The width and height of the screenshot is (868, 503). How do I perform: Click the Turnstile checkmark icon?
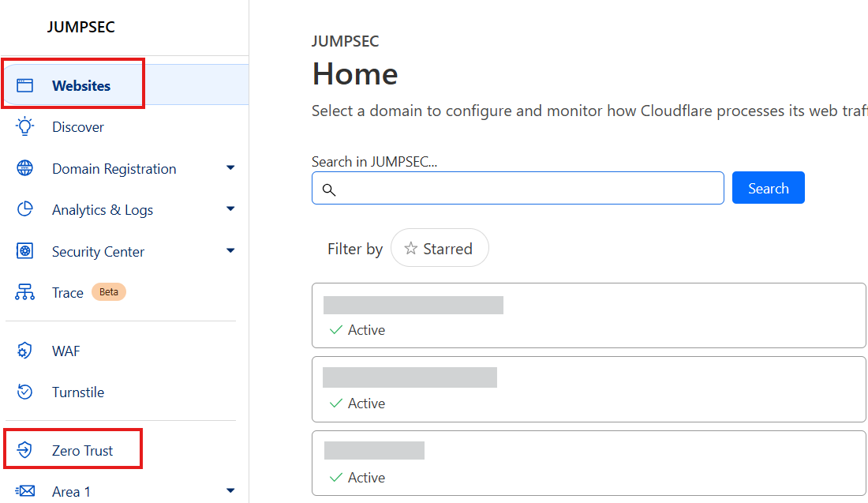click(25, 392)
